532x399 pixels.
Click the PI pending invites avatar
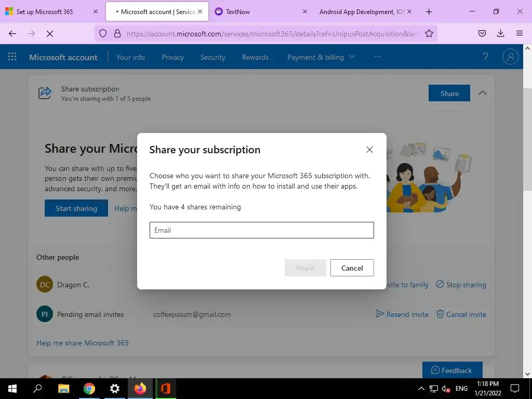pyautogui.click(x=45, y=314)
